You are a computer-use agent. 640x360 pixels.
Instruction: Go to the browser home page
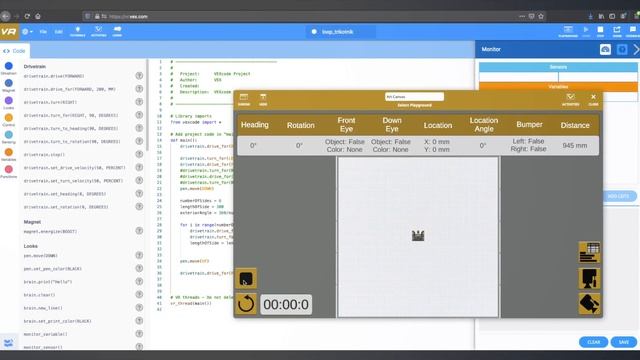38,16
